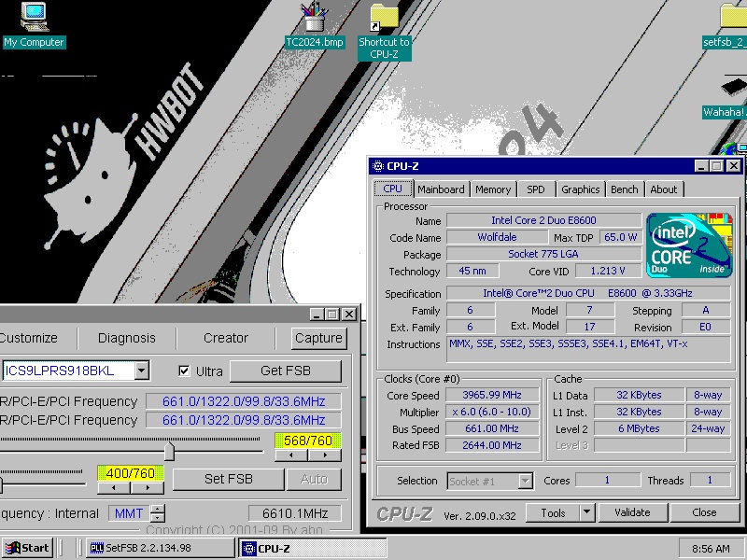747x560 pixels.
Task: Increase the 568/760 value with right arrow
Action: coord(325,455)
